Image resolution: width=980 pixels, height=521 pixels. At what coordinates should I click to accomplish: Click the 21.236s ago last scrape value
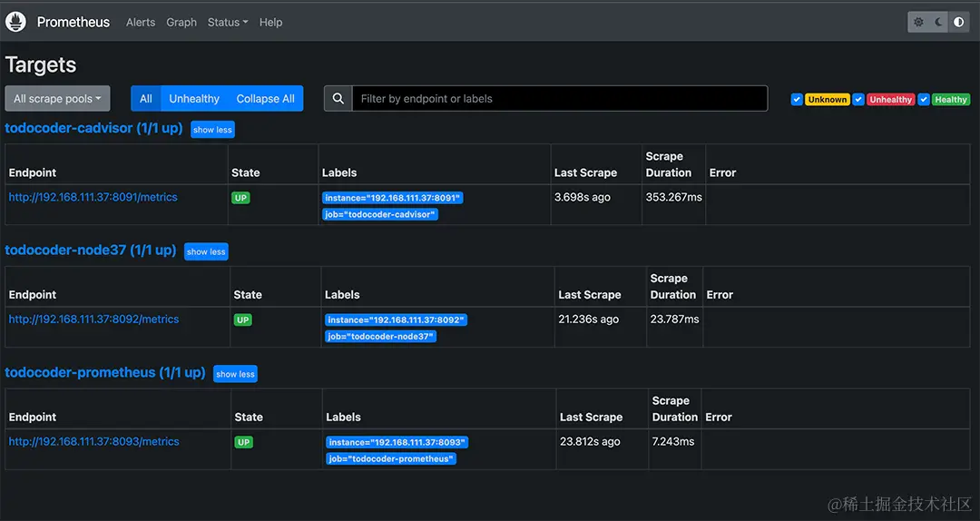[589, 319]
